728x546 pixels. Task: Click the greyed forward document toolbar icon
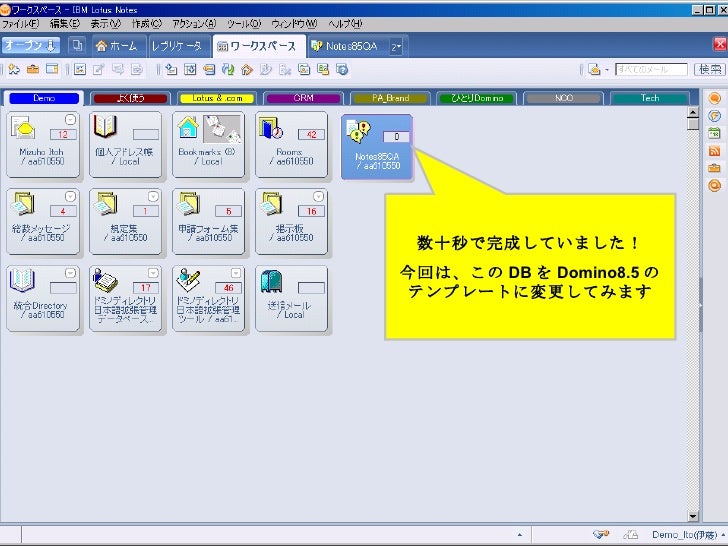[x=137, y=70]
